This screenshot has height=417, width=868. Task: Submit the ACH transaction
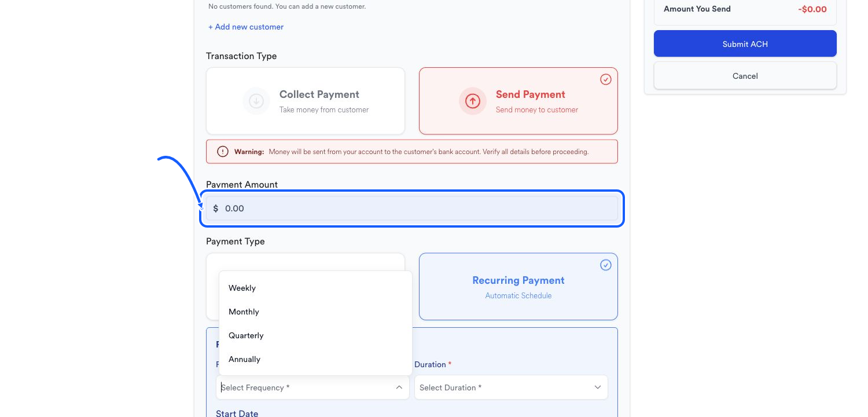745,44
